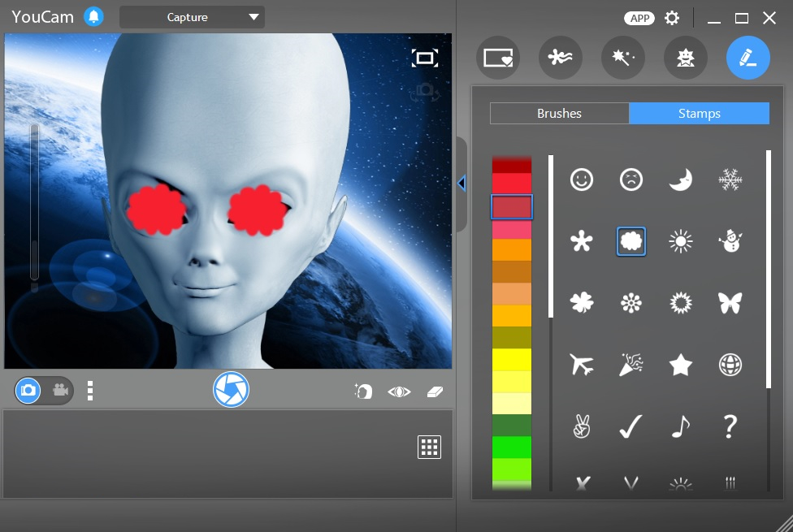
Task: Click the stamps list scrollbar
Action: [769, 269]
